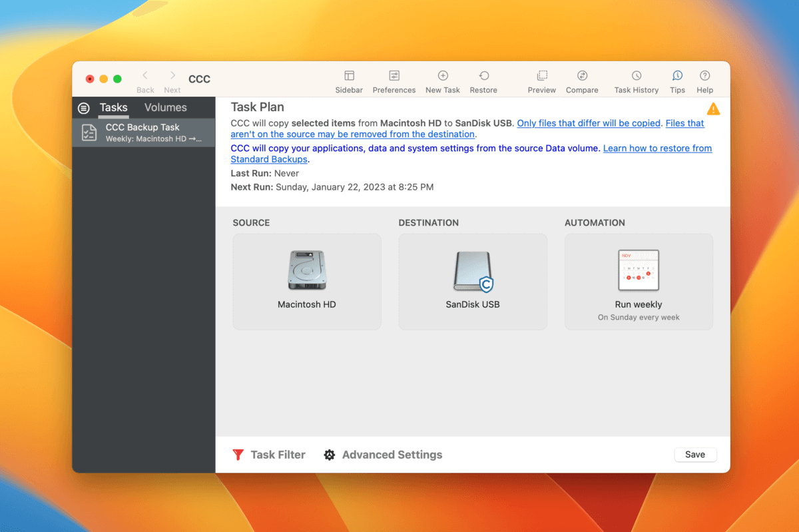Open 'Files that aren't on the source' link
This screenshot has height=532, width=799.
[x=467, y=129]
